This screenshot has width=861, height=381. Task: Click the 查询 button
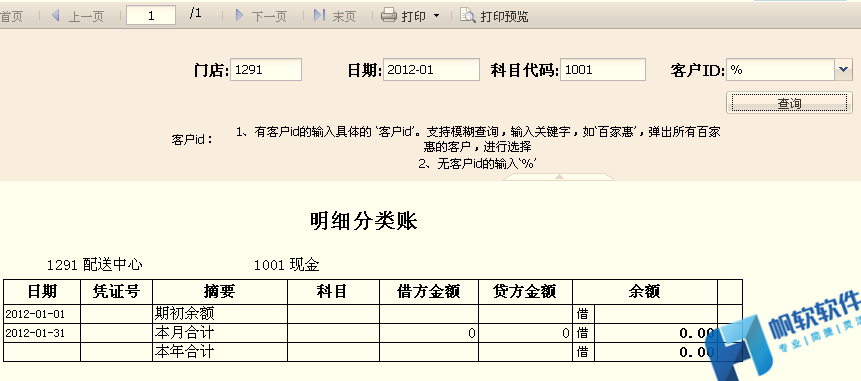[x=789, y=103]
